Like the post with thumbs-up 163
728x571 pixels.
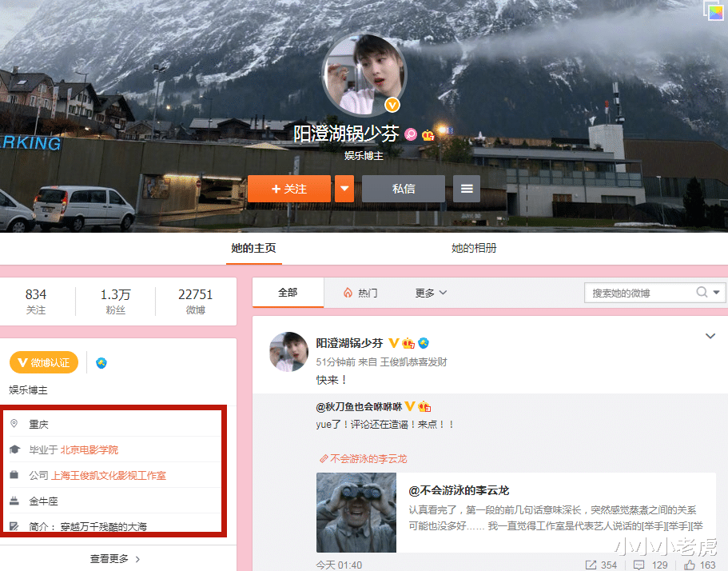(x=690, y=565)
